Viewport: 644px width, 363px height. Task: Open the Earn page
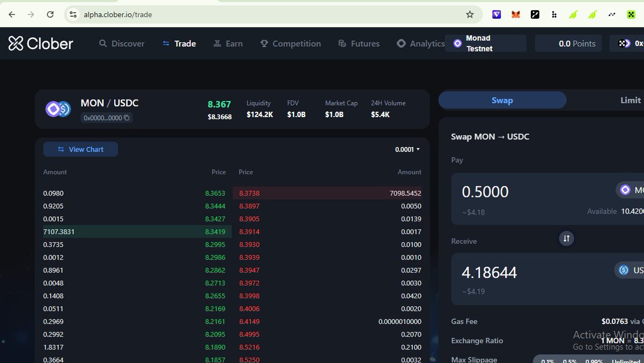pos(228,43)
